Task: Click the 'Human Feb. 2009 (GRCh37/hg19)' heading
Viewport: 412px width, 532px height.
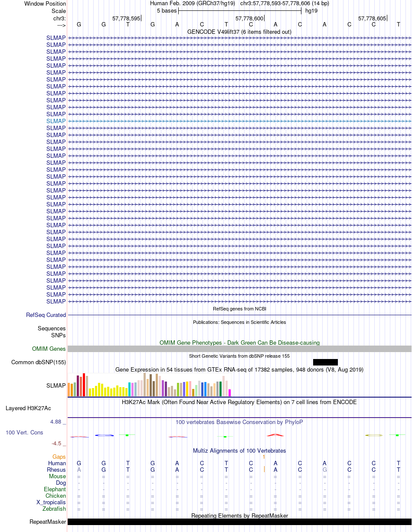Action: (193, 3)
